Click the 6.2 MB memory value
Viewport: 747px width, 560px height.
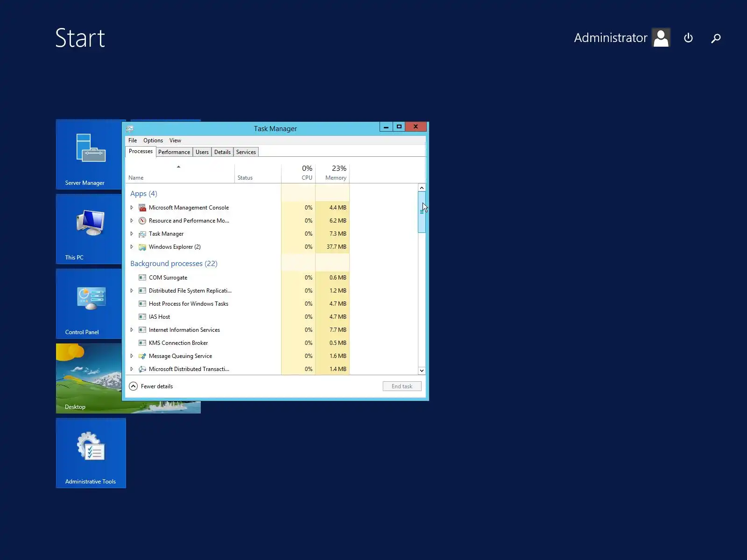click(338, 221)
